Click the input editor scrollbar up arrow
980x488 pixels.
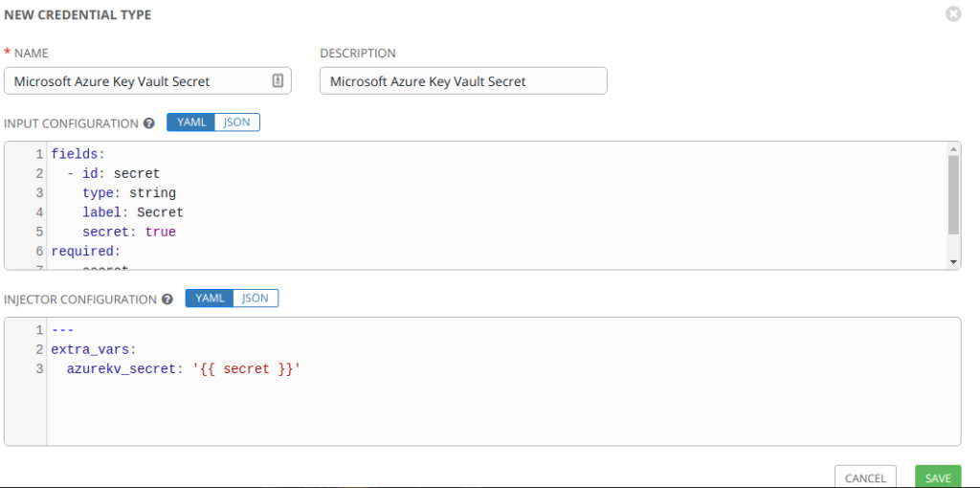(953, 149)
